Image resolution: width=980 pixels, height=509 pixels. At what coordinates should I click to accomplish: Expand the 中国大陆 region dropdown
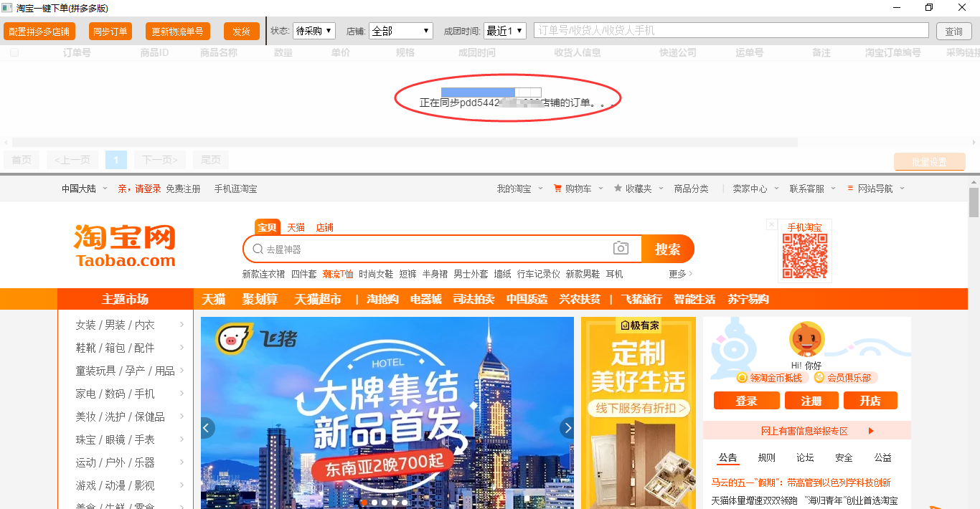pos(104,189)
